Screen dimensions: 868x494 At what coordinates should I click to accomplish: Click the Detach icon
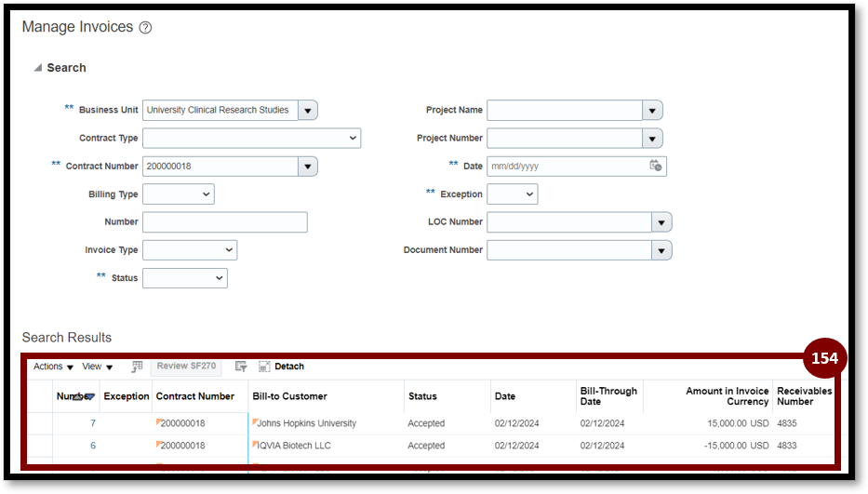pos(264,367)
